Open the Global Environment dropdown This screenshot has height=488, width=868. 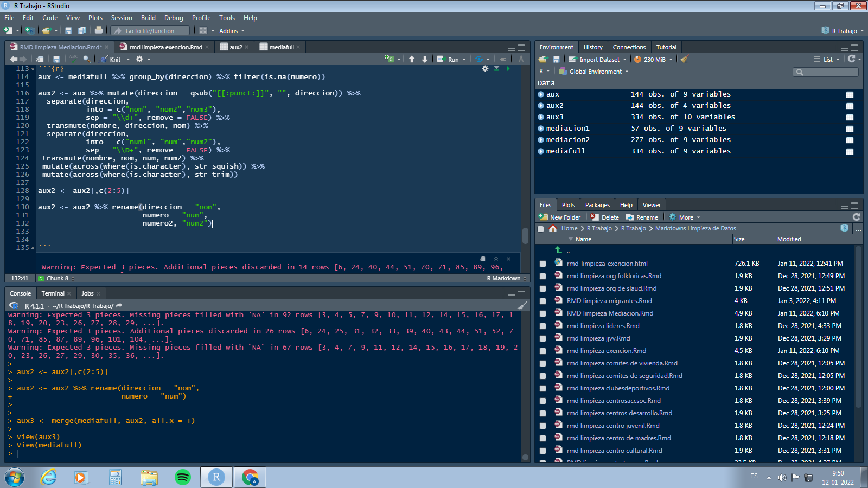[x=593, y=72]
